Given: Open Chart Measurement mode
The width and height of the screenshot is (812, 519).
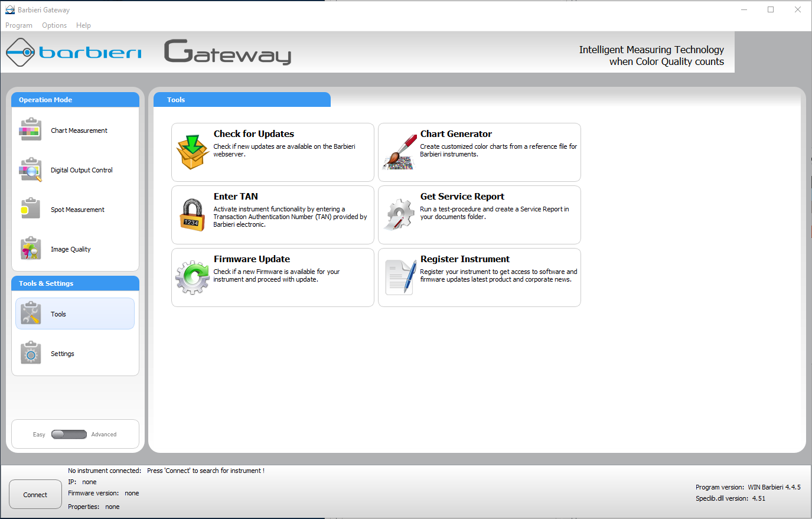Looking at the screenshot, I should [75, 130].
